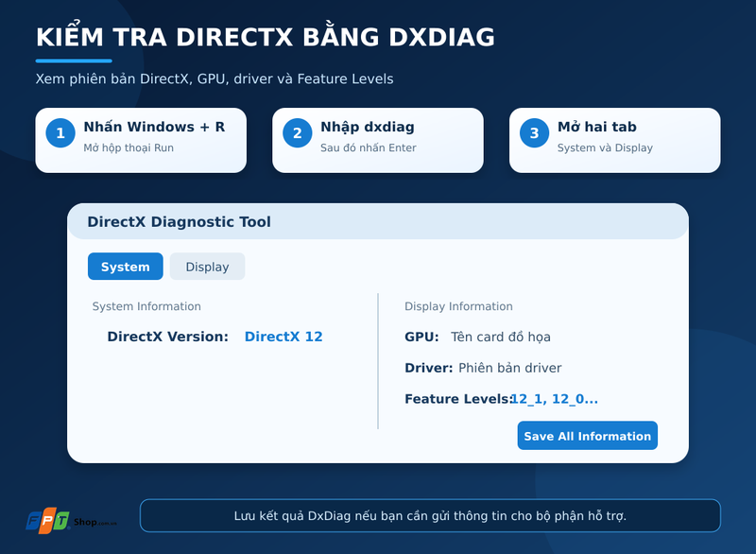This screenshot has width=756, height=554.
Task: Switch to the System tab
Action: [x=126, y=267]
